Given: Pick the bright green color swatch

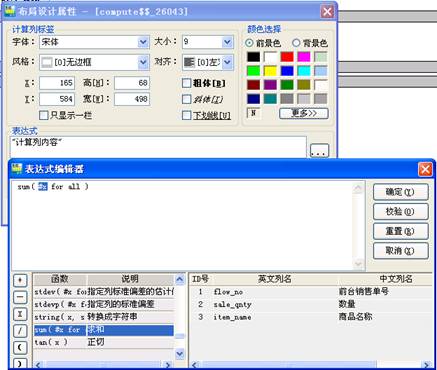Looking at the screenshot, I should point(254,71).
